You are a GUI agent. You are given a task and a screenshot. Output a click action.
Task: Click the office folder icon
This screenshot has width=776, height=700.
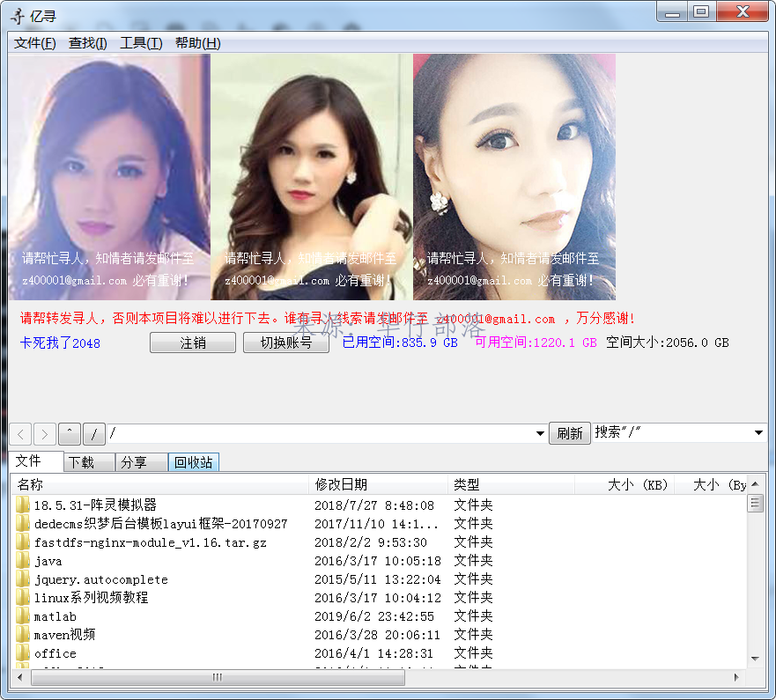click(23, 653)
